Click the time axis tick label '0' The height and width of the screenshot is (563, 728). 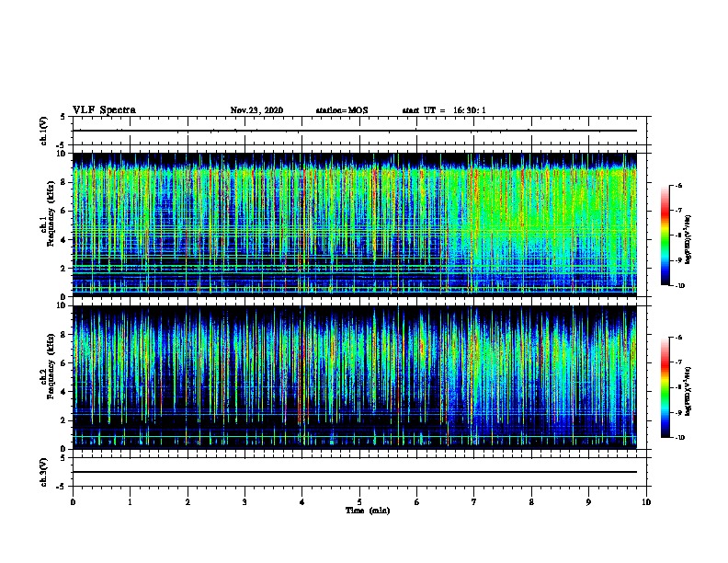[73, 502]
